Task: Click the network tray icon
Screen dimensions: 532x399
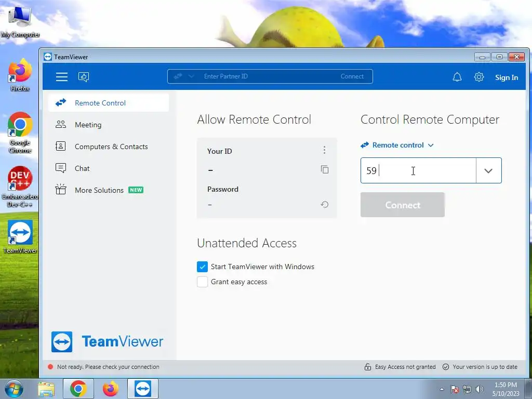Action: click(467, 389)
